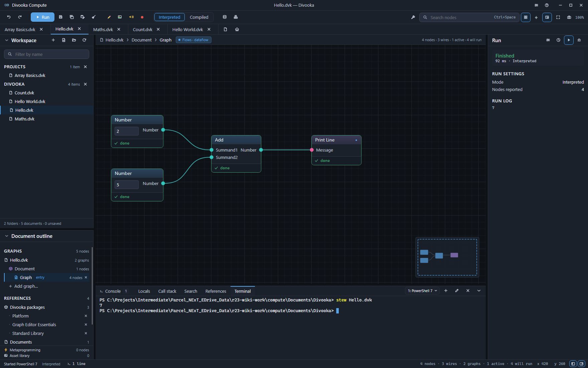Click the red record icon

coord(142,17)
